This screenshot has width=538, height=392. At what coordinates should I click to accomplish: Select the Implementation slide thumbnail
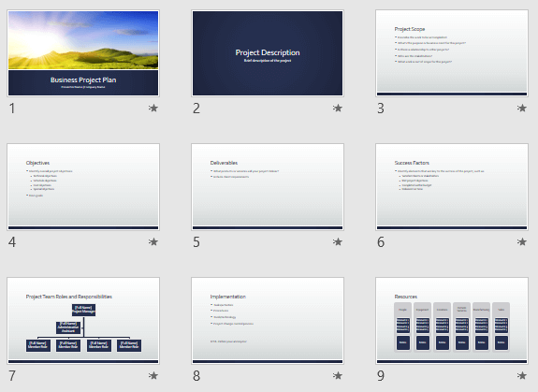pos(268,321)
